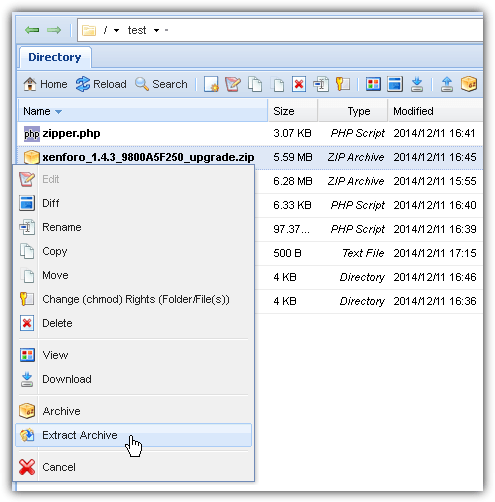The width and height of the screenshot is (495, 502).
Task: Switch to the Directory tab
Action: point(55,57)
